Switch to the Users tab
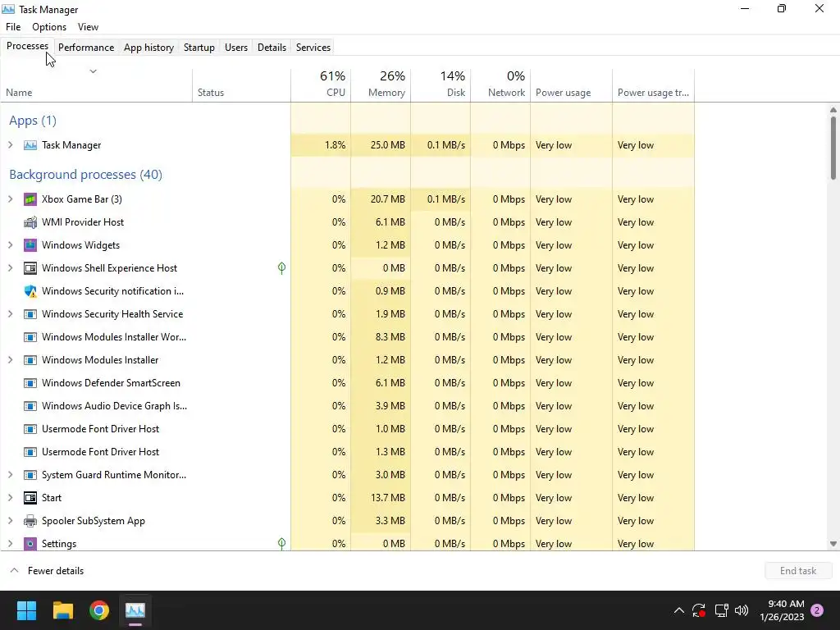Screen dimensions: 840x630 pyautogui.click(x=236, y=47)
